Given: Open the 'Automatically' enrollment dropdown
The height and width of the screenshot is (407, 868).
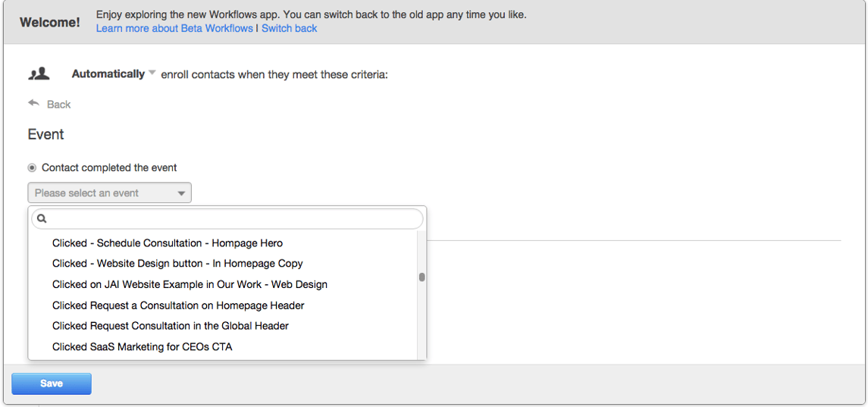Looking at the screenshot, I should click(x=108, y=74).
